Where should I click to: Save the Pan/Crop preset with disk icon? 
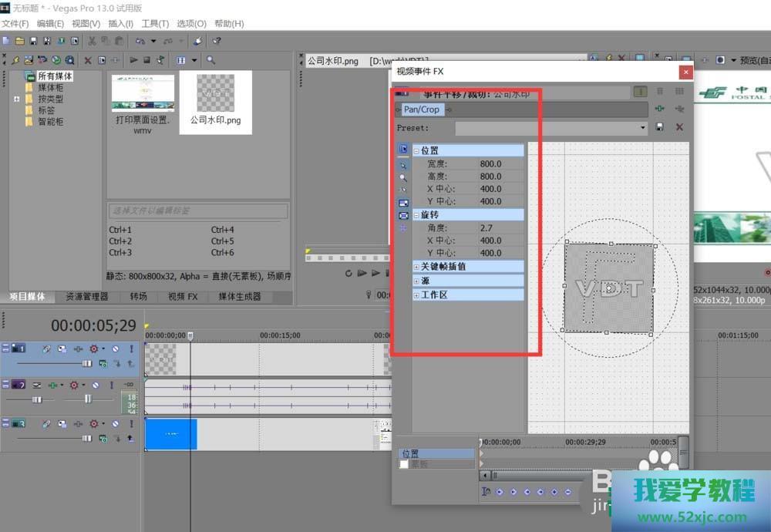coord(660,127)
